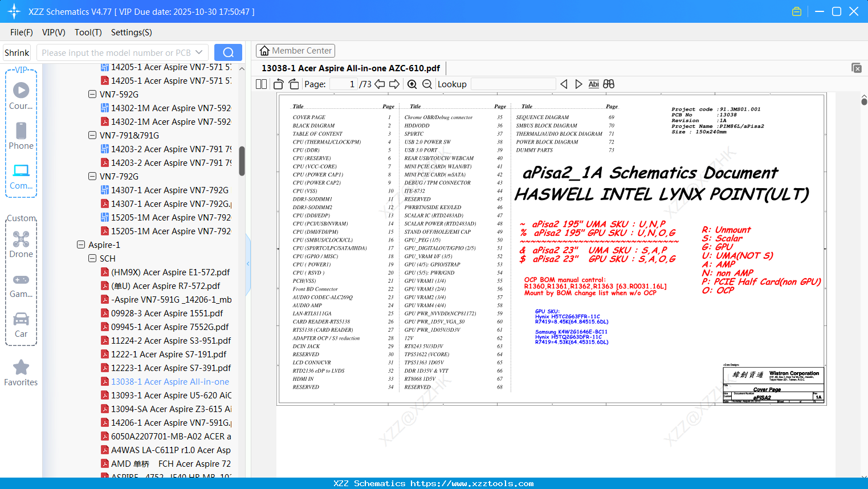Open "09928-3 Acer Aspire 1551.pdf"
868x489 pixels.
(162, 313)
